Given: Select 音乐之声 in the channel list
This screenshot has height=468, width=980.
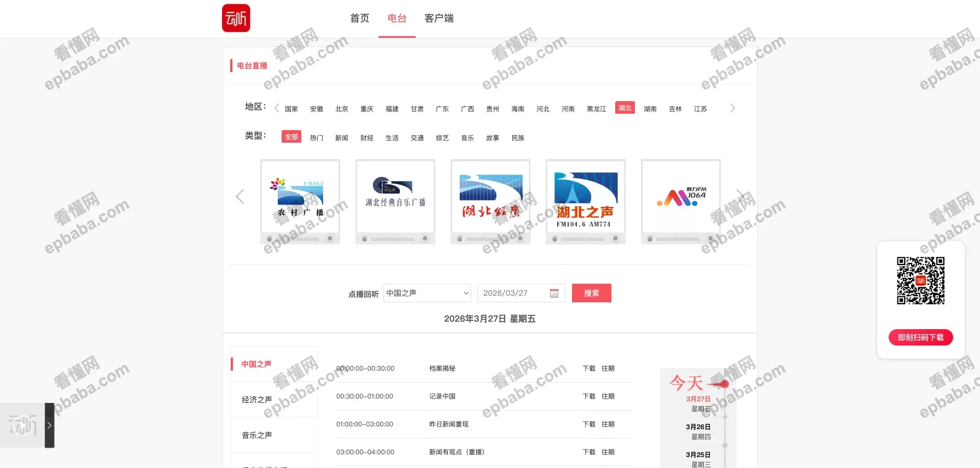Looking at the screenshot, I should point(274,435).
